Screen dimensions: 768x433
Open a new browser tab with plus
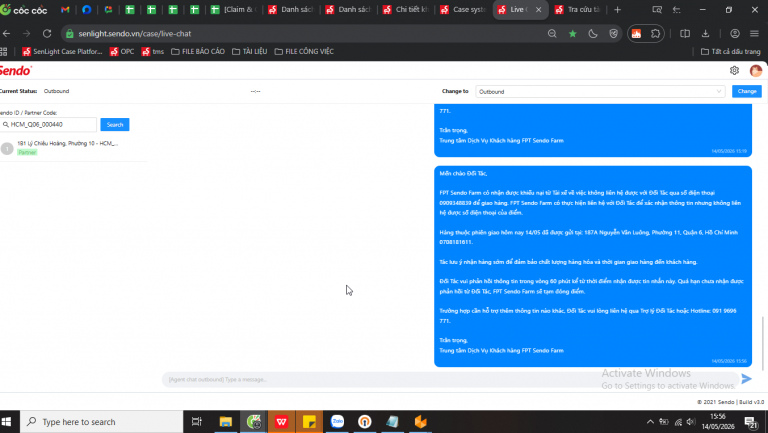(617, 9)
